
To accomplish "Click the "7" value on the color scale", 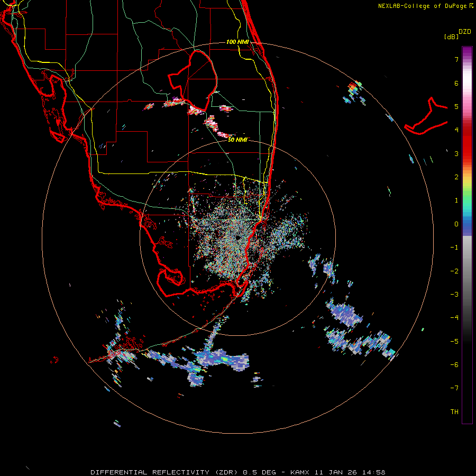I will click(x=456, y=59).
